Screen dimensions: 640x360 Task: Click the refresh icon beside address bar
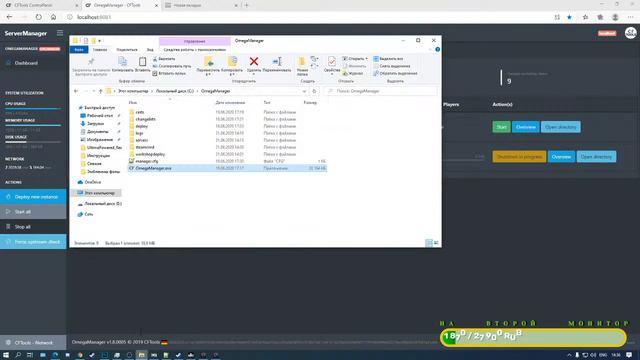(314, 91)
